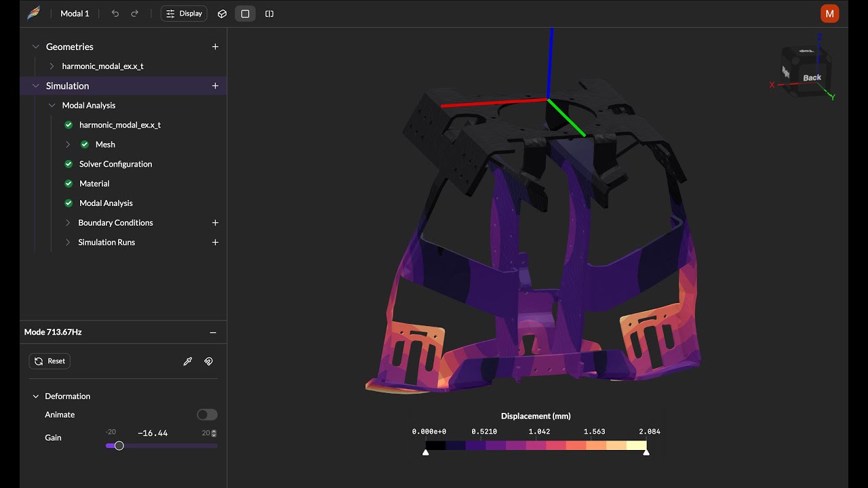This screenshot has width=868, height=488.
Task: Click the Displacement (mm) legend title
Action: click(x=536, y=416)
